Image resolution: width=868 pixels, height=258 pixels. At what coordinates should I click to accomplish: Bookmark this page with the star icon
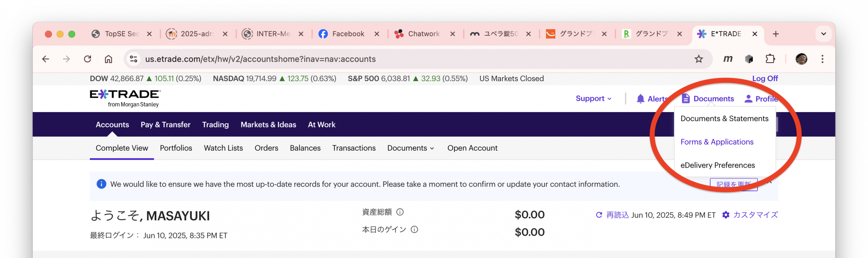point(698,59)
